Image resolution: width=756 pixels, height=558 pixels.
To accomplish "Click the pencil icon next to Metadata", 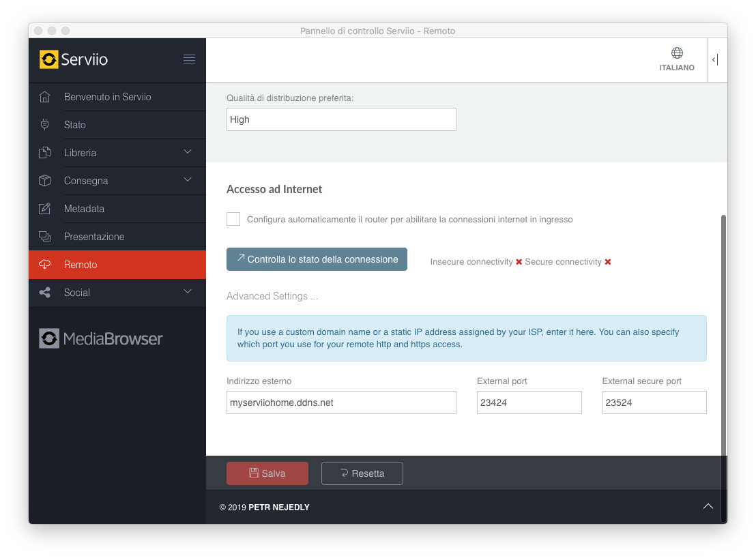I will [45, 209].
